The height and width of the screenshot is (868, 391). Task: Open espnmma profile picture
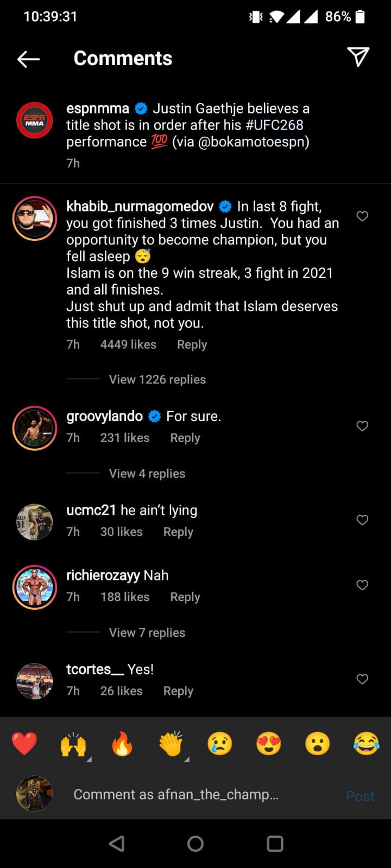click(x=34, y=120)
